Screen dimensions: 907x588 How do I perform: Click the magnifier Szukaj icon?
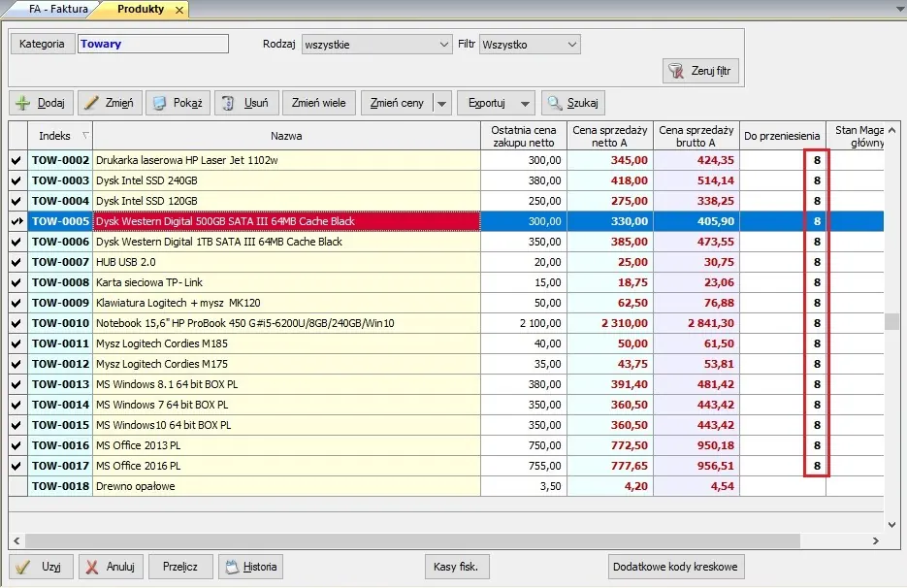click(x=555, y=103)
